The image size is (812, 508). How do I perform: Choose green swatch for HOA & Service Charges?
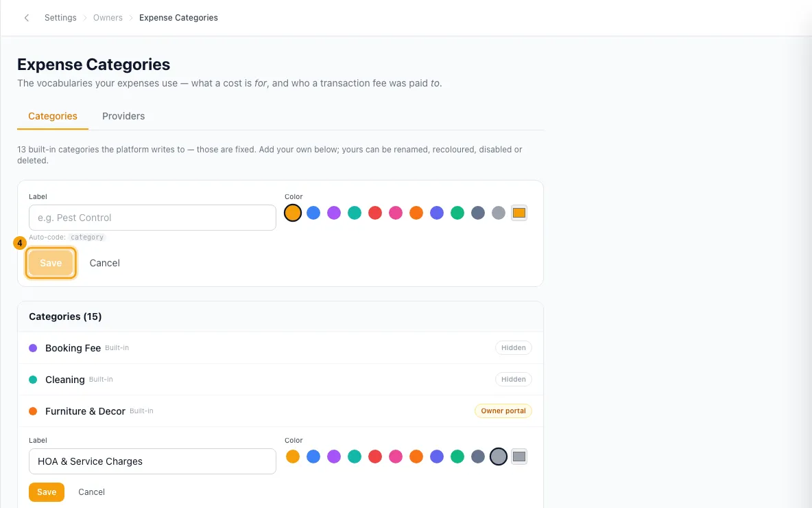tap(457, 457)
